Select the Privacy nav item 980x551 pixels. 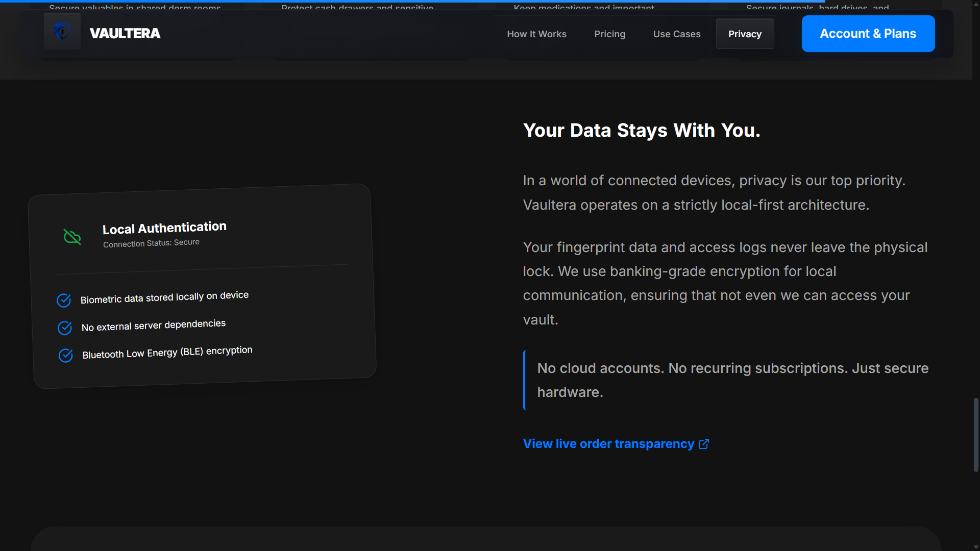745,34
